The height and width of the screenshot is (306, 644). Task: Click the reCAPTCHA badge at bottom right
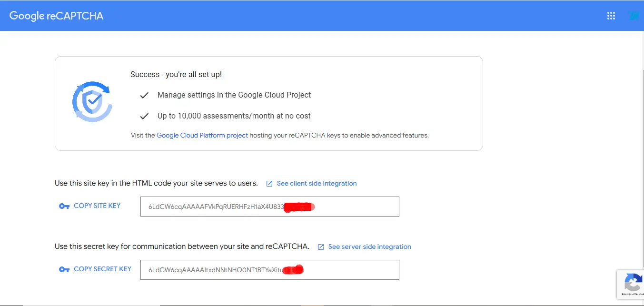[630, 285]
